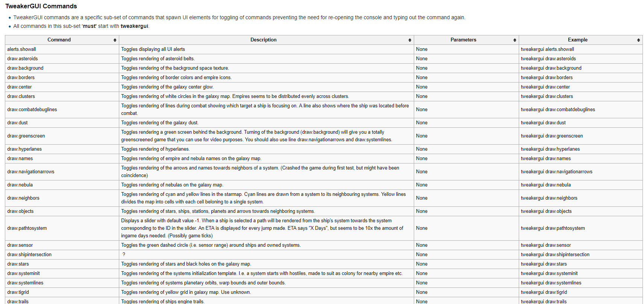Select the draw.pathtosystem command cell

click(x=27, y=228)
